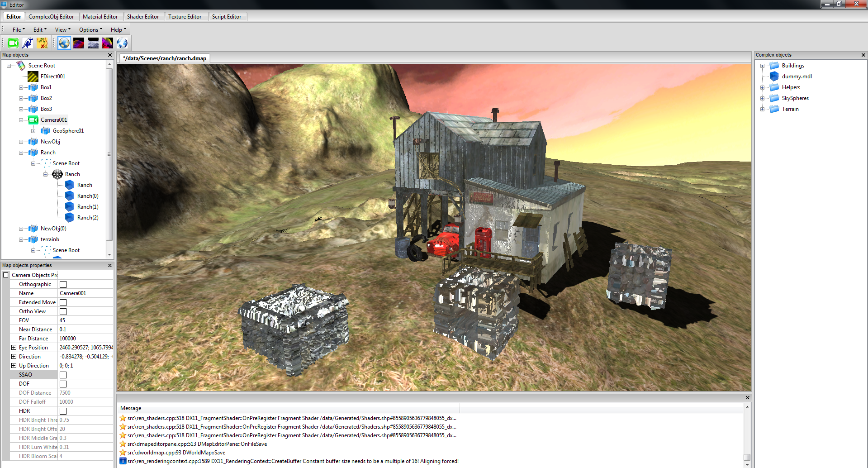868x468 pixels.
Task: Click the green camera toolbar icon
Action: tap(13, 43)
